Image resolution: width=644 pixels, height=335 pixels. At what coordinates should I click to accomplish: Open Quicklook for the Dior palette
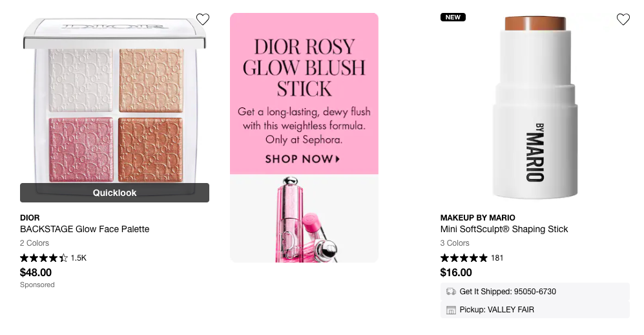pyautogui.click(x=114, y=193)
